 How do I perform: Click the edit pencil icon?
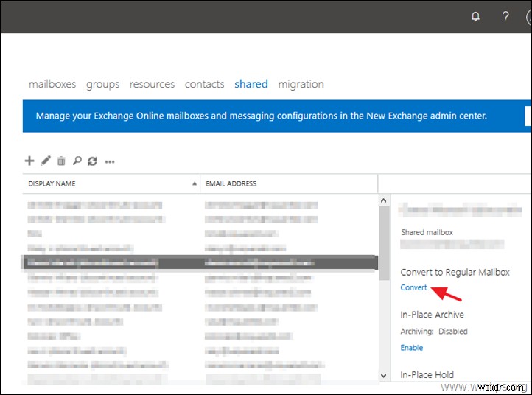point(46,161)
